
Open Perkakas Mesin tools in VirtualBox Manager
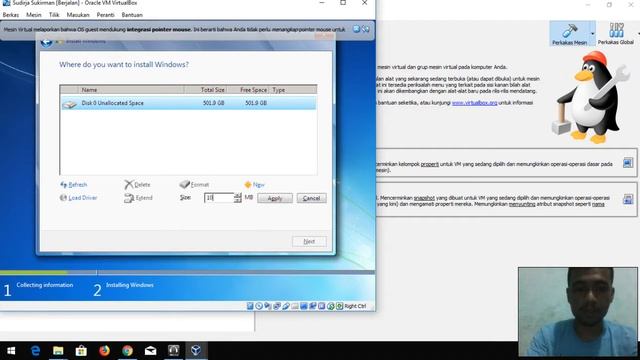point(569,33)
